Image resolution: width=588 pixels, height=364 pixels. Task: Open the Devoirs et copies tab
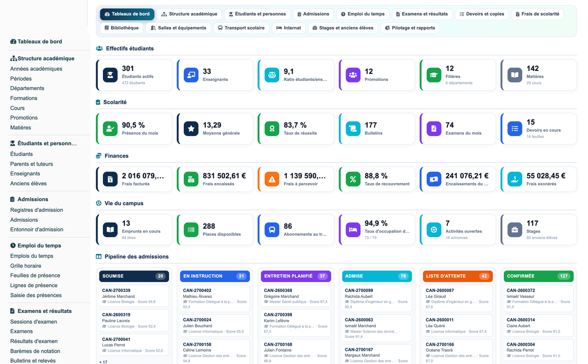click(x=482, y=14)
